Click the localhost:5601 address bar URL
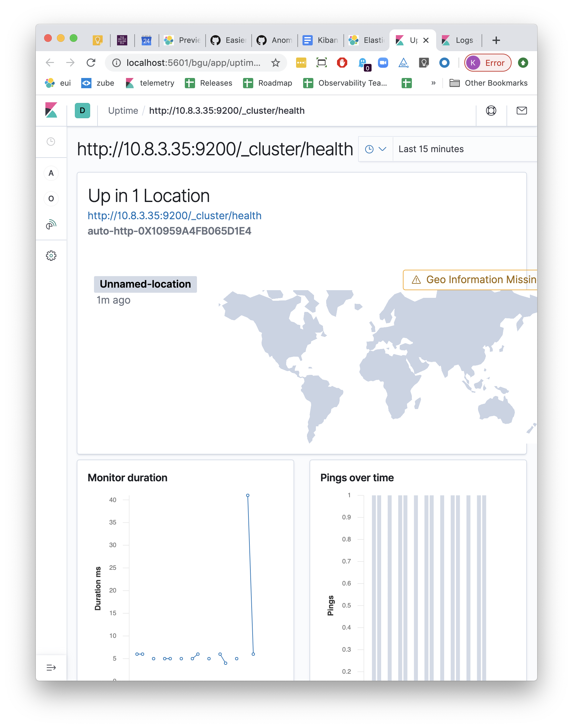The height and width of the screenshot is (728, 573). pyautogui.click(x=193, y=63)
